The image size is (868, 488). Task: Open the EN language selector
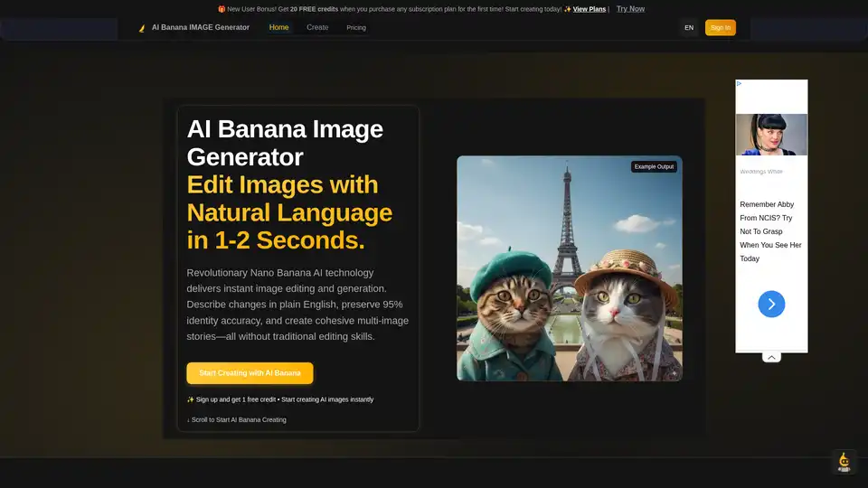pyautogui.click(x=689, y=28)
